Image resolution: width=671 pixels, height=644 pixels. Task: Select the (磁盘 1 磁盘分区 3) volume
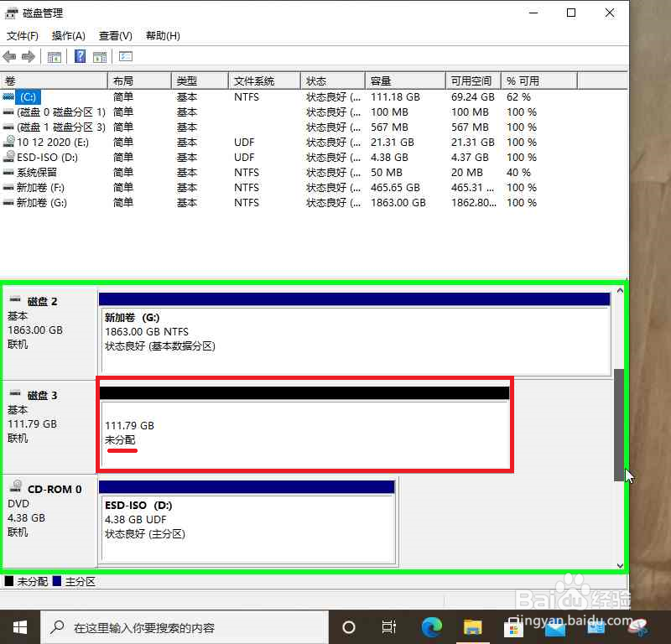(x=60, y=127)
